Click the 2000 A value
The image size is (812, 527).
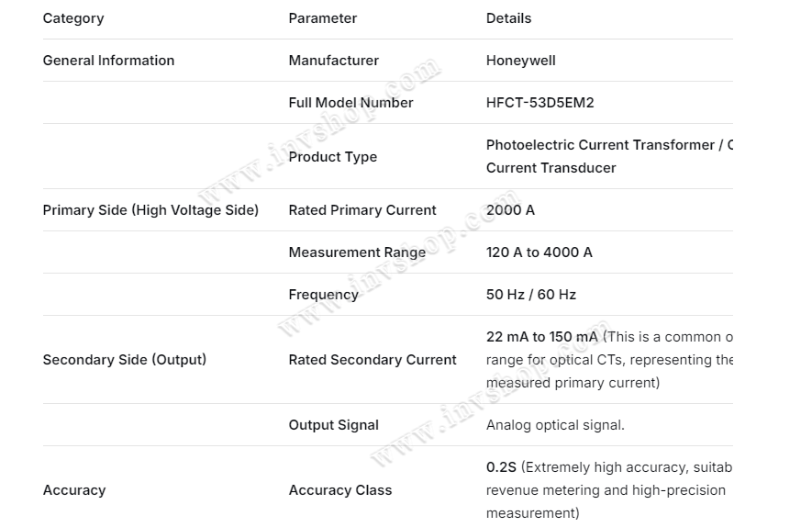tap(510, 210)
